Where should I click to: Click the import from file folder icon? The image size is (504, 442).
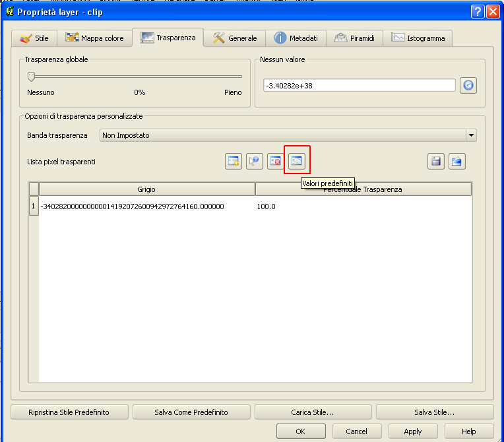457,161
